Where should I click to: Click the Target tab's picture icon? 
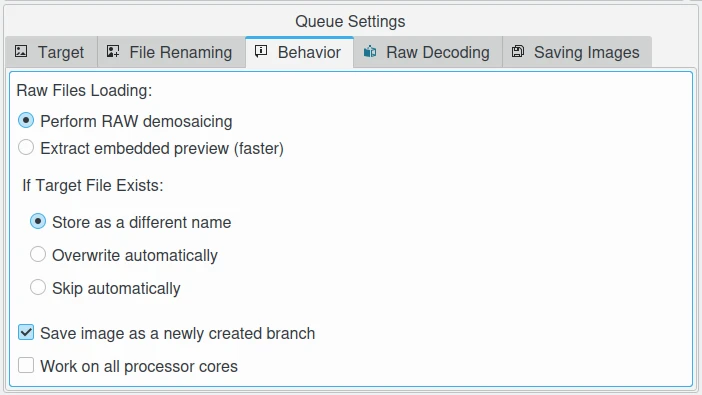tap(21, 51)
